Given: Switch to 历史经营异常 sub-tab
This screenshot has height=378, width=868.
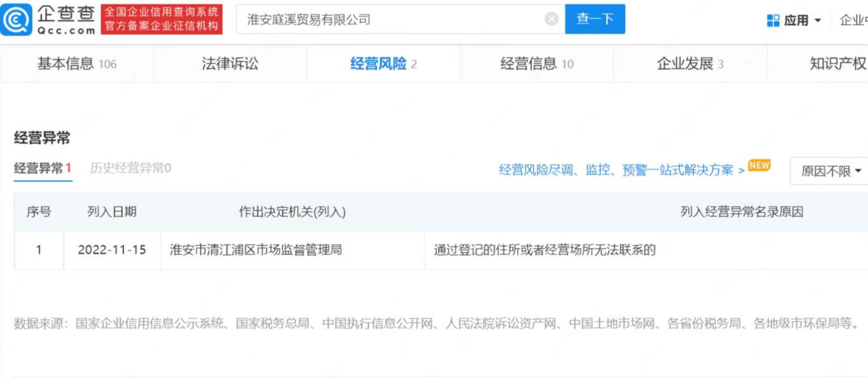Looking at the screenshot, I should tap(131, 168).
